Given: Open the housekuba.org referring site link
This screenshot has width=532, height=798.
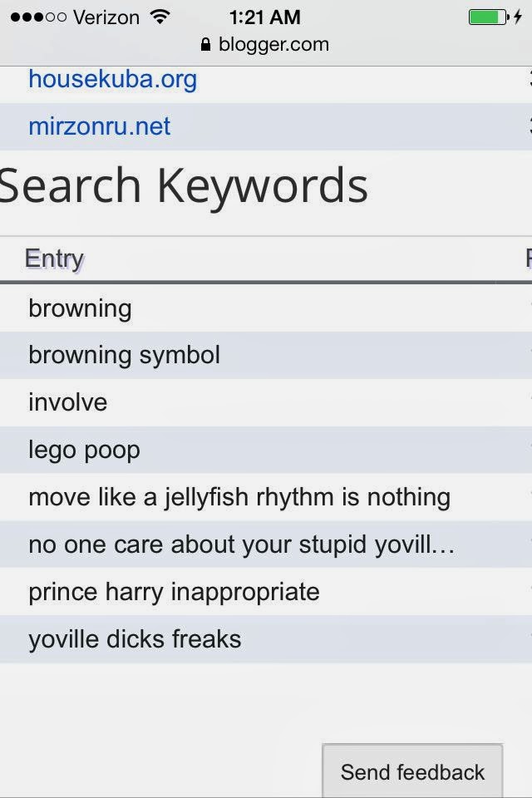Looking at the screenshot, I should tap(112, 80).
